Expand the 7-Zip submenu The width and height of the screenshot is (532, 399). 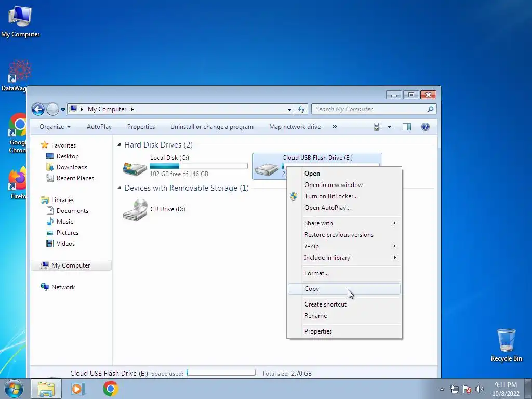pos(344,246)
